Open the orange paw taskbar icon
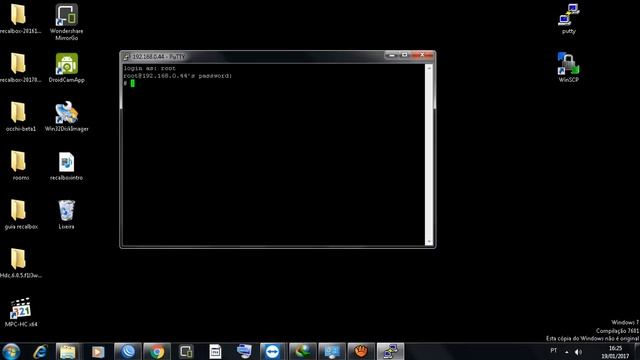This screenshot has height=360, width=640. click(x=361, y=351)
